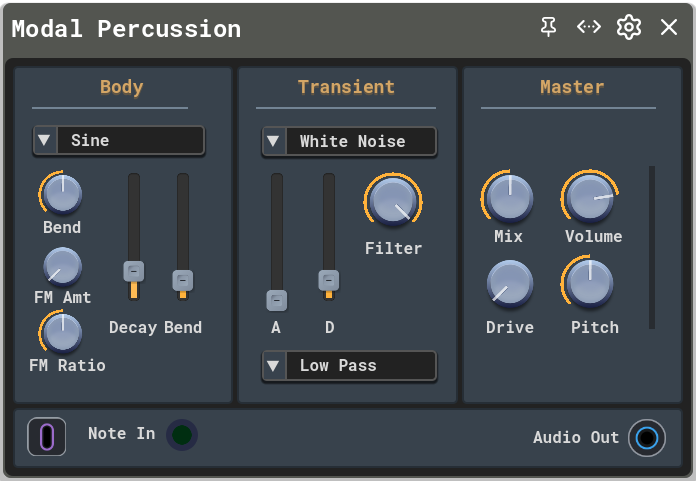Click the purple capsule toggle button
Screen dimensions: 696x481
[47, 437]
